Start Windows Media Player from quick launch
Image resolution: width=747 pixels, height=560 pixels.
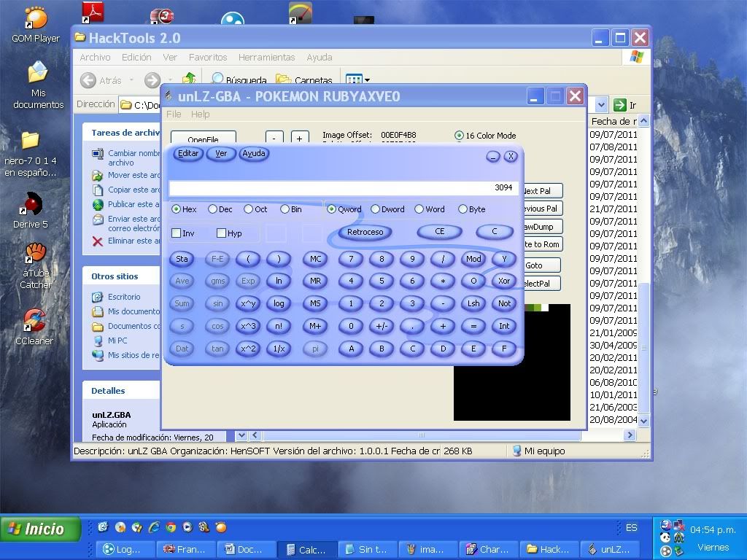(187, 526)
